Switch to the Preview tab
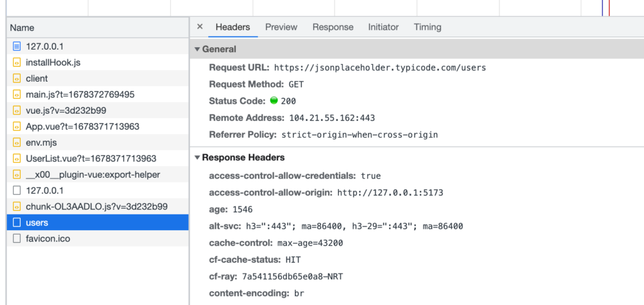This screenshot has height=305, width=644. point(281,27)
